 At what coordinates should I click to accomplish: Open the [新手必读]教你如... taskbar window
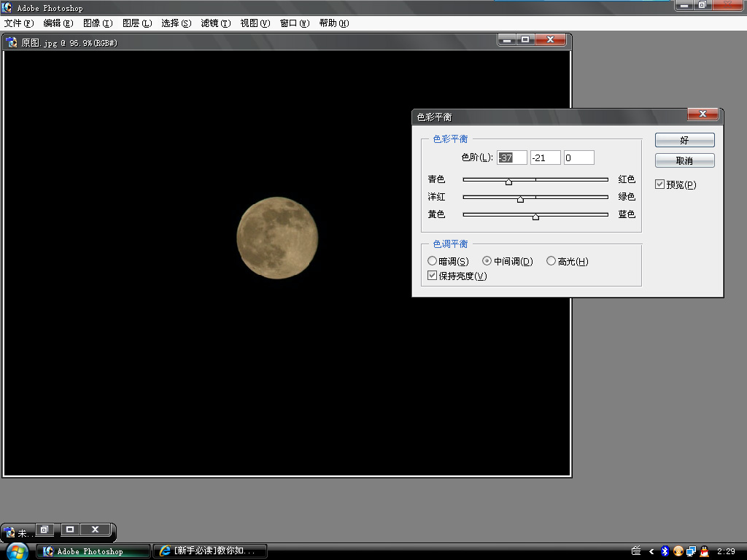point(210,551)
